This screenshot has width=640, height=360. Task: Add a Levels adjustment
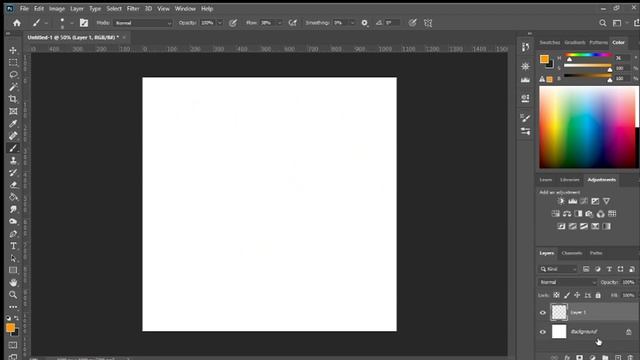573,201
